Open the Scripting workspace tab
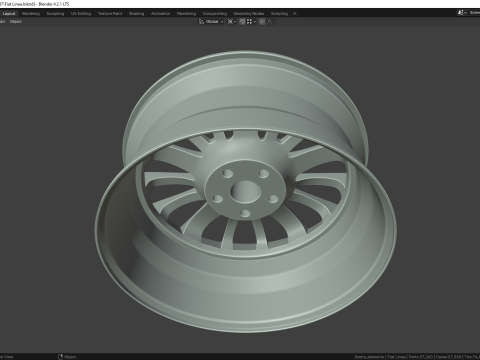 pos(279,14)
